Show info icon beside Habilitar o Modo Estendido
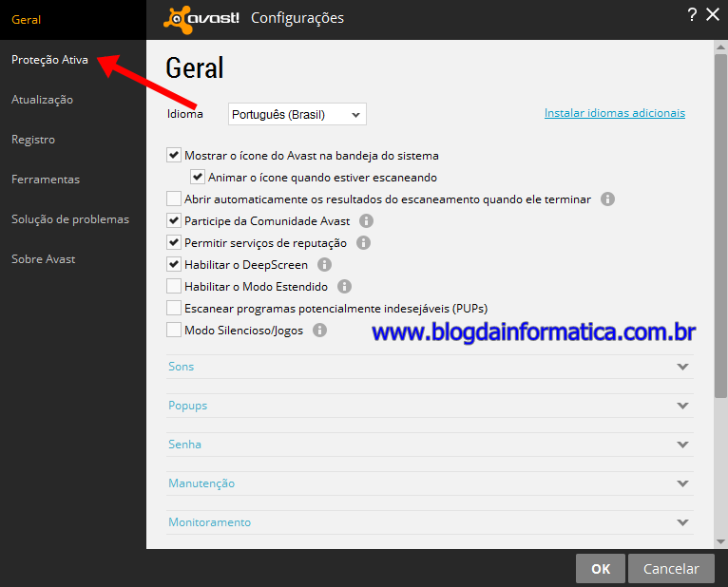Image resolution: width=728 pixels, height=587 pixels. pos(344,286)
